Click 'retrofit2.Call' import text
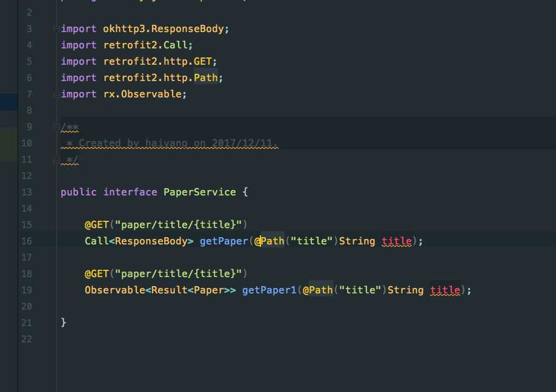The image size is (556, 392). tap(145, 45)
